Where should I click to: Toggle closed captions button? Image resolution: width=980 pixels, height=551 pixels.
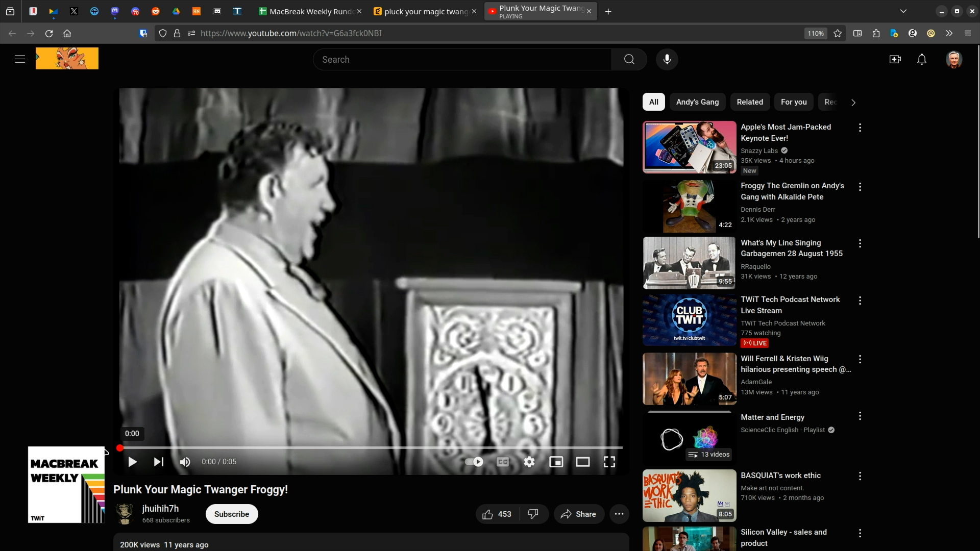pyautogui.click(x=503, y=462)
